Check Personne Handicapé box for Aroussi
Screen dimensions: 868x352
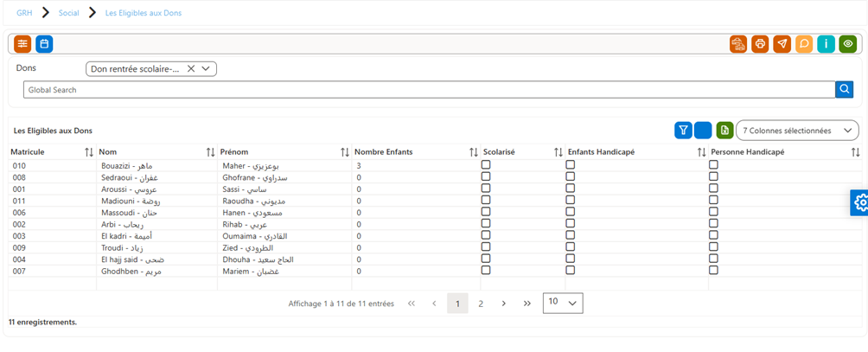(713, 188)
